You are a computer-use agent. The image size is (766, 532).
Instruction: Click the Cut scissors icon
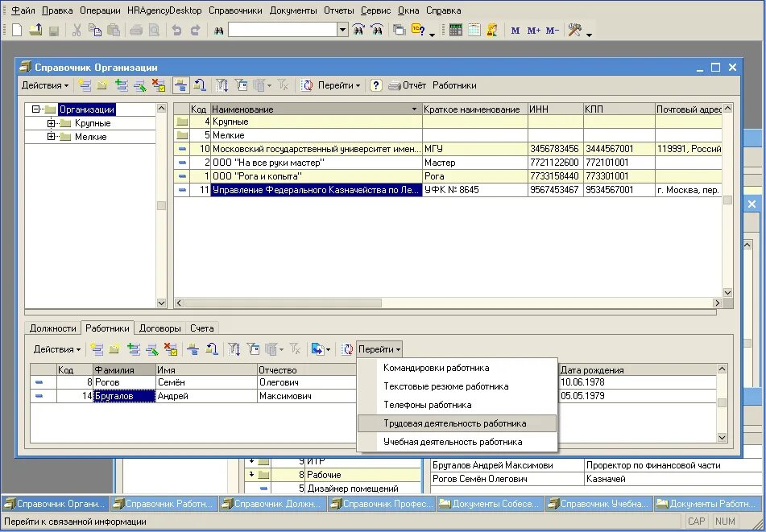(x=77, y=30)
